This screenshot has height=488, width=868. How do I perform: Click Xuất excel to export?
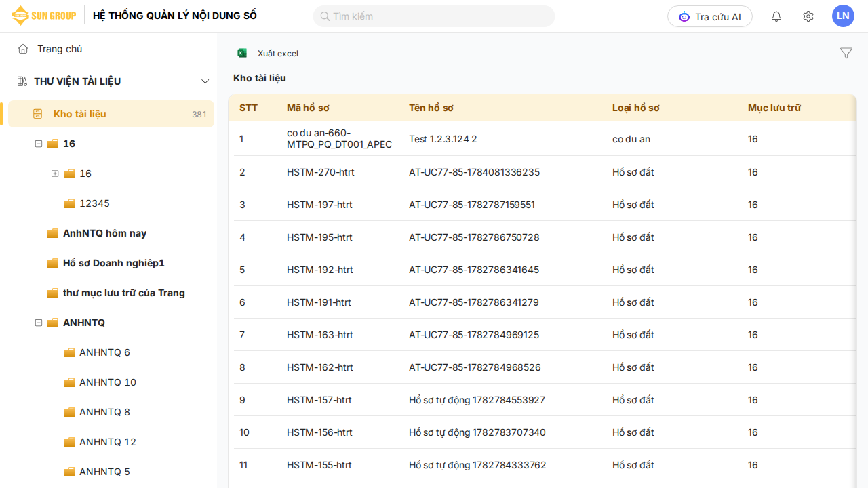(278, 54)
